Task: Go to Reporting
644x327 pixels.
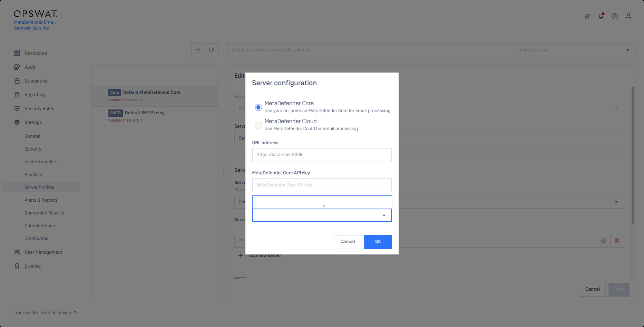Action: click(x=35, y=95)
